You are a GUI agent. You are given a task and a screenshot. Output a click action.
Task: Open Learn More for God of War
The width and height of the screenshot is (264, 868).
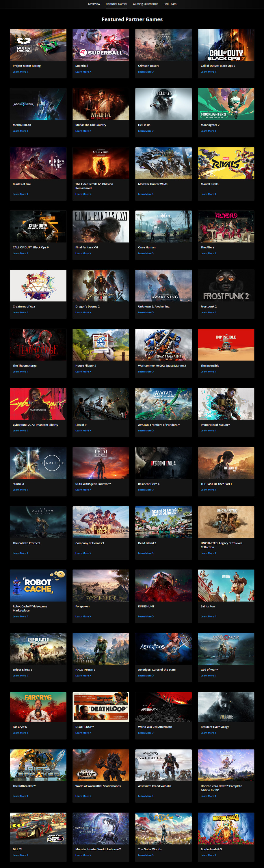coord(209,676)
